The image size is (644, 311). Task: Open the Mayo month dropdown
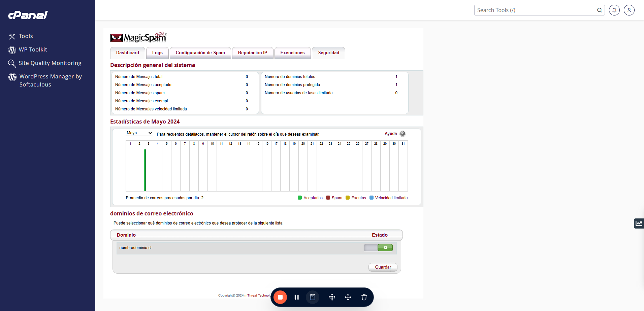click(139, 133)
